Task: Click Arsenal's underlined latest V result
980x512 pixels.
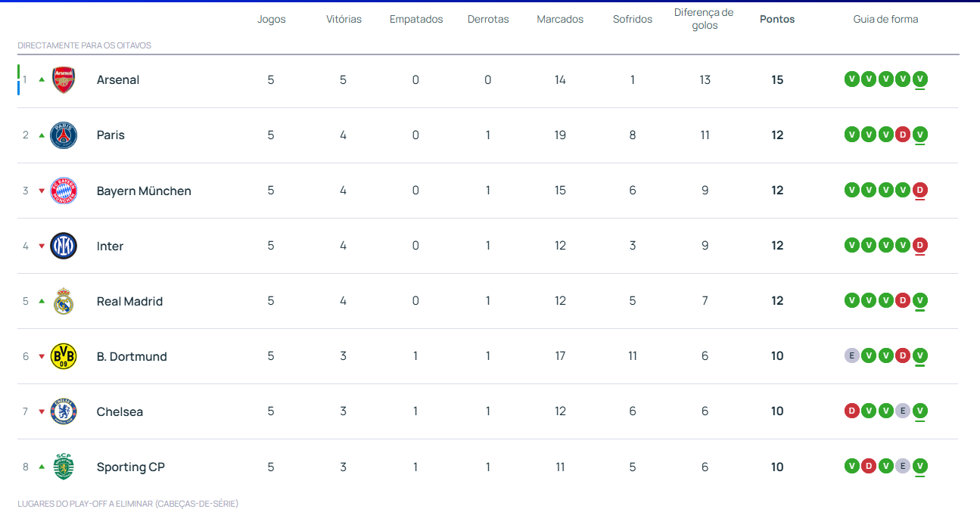Action: pyautogui.click(x=919, y=79)
